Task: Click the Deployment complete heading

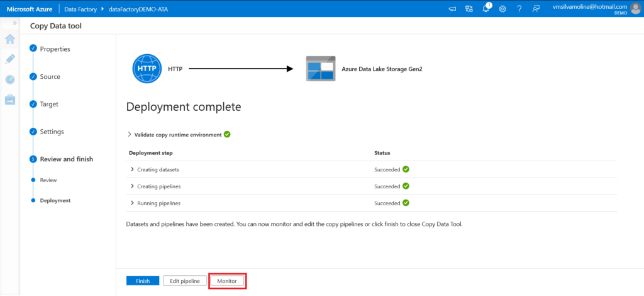Action: [184, 107]
